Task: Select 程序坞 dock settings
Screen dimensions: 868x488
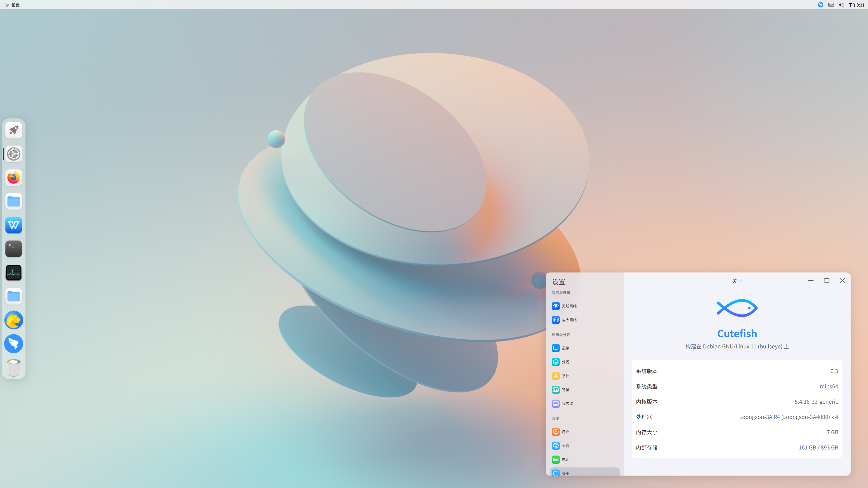Action: (584, 404)
